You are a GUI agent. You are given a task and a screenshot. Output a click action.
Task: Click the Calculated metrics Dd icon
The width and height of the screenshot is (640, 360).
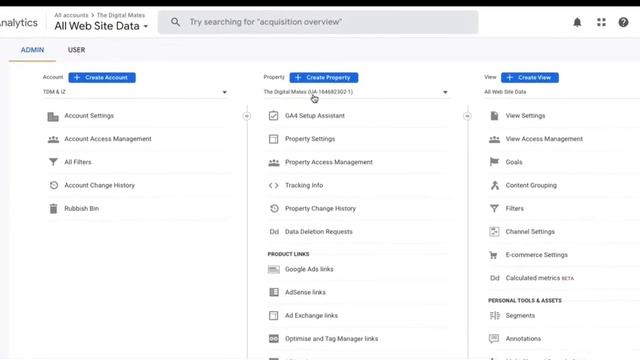tap(495, 278)
